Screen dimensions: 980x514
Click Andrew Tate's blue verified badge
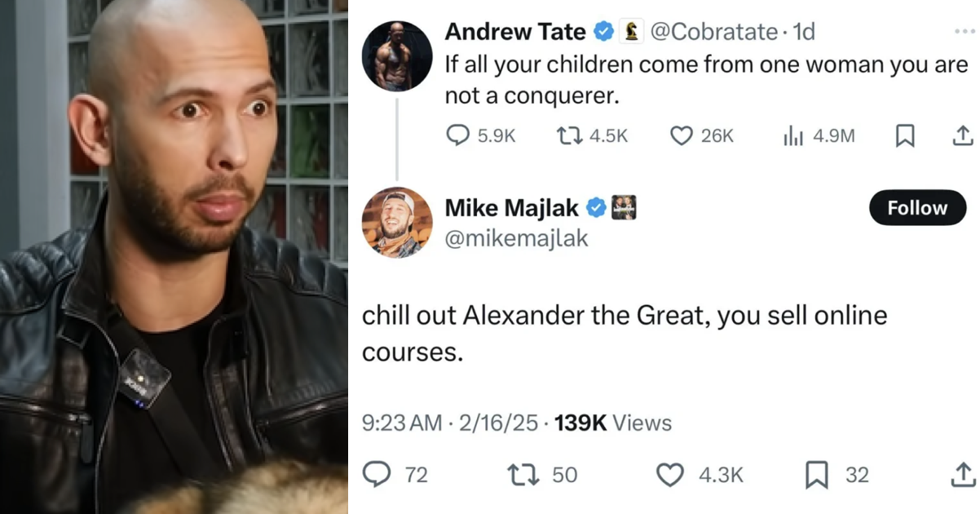click(603, 32)
